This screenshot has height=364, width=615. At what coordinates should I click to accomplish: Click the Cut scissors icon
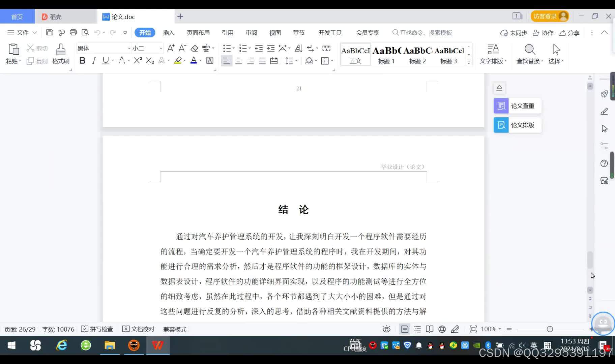point(30,48)
